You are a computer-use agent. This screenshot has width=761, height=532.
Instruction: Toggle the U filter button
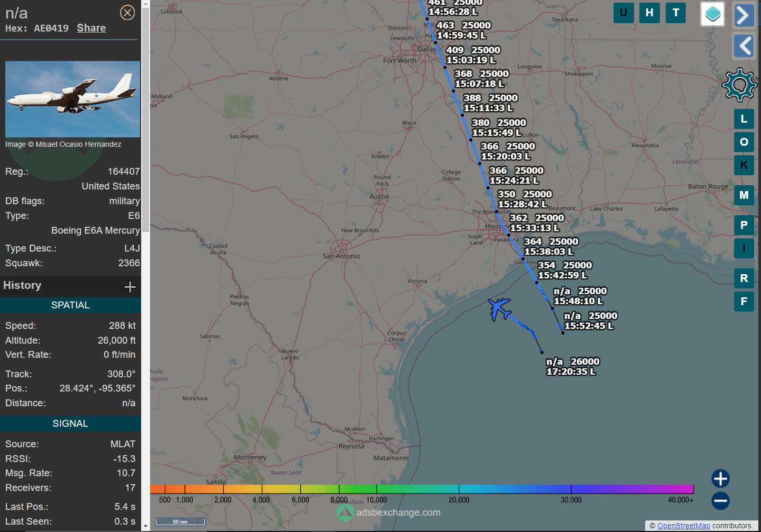point(624,13)
